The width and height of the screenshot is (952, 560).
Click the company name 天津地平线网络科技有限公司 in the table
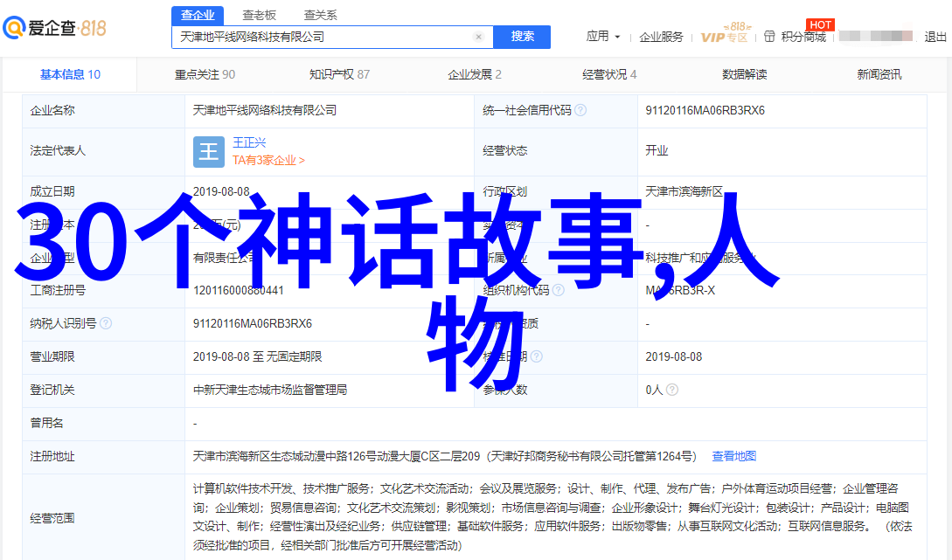coord(265,110)
